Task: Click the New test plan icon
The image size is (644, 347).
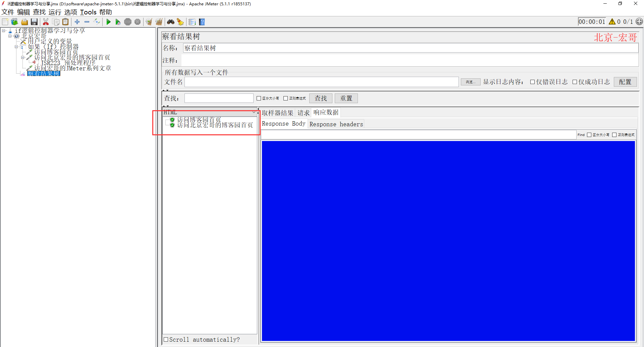Action: [5, 22]
